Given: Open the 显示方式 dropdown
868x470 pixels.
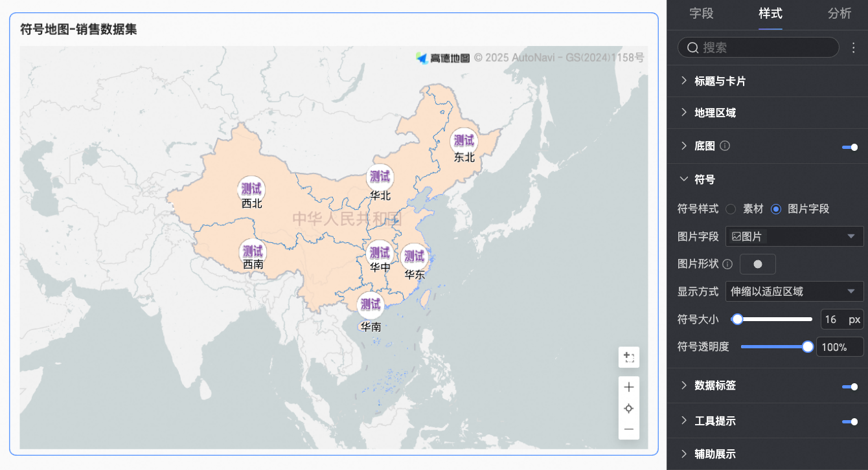Looking at the screenshot, I should coord(795,291).
